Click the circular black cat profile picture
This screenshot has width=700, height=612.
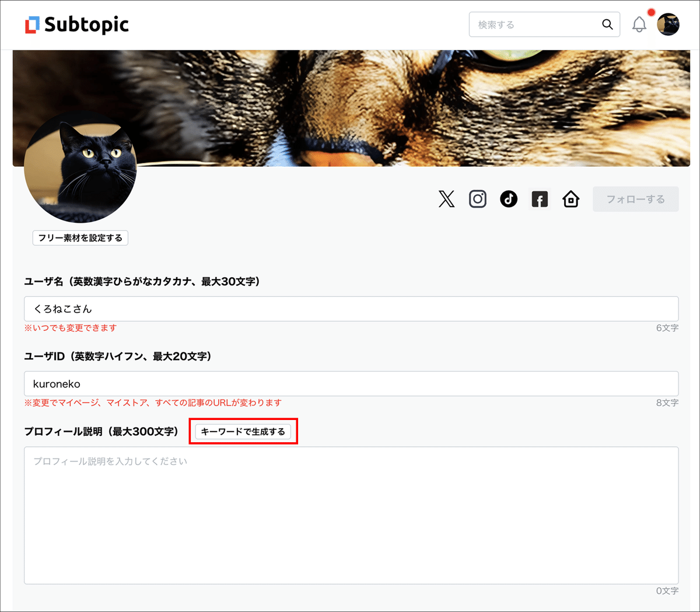tap(80, 168)
